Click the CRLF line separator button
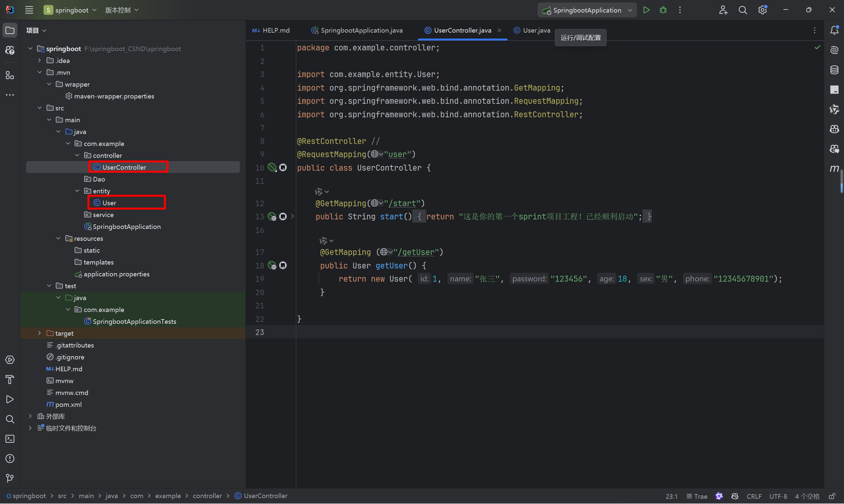Viewport: 844px width, 504px height. 754,496
